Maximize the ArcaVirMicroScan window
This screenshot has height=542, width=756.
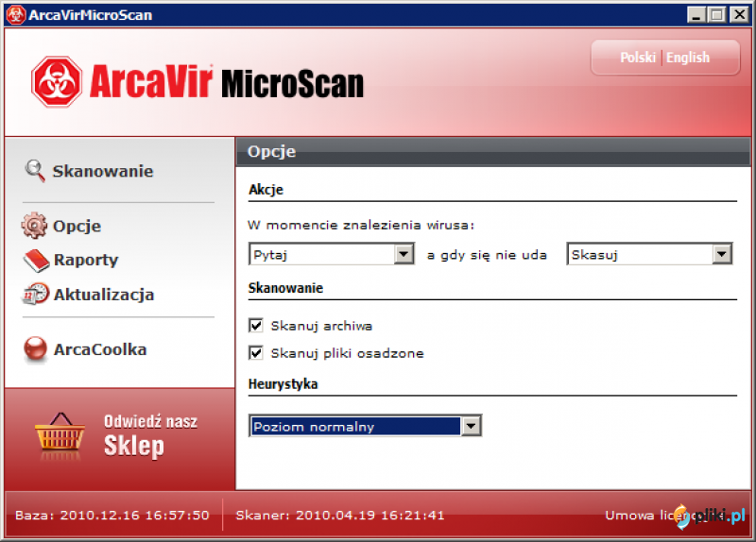(717, 15)
